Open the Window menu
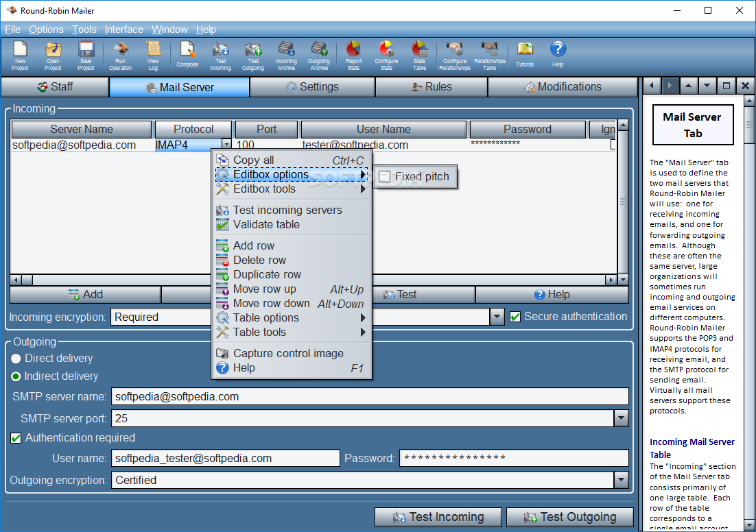The height and width of the screenshot is (532, 756). click(x=169, y=29)
